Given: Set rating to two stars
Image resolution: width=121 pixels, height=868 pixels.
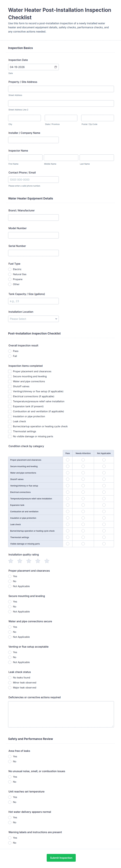Looking at the screenshot, I should pos(20,561).
